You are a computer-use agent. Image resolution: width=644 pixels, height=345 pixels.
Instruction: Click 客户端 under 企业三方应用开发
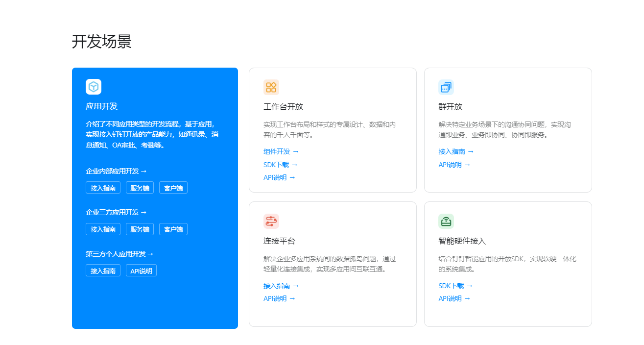[x=173, y=229]
